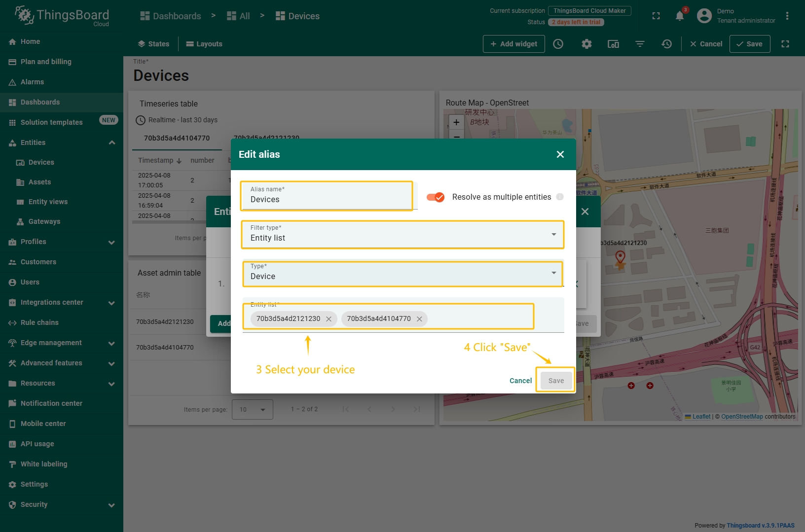805x532 pixels.
Task: Expand the Profiles sidebar section
Action: coord(112,242)
